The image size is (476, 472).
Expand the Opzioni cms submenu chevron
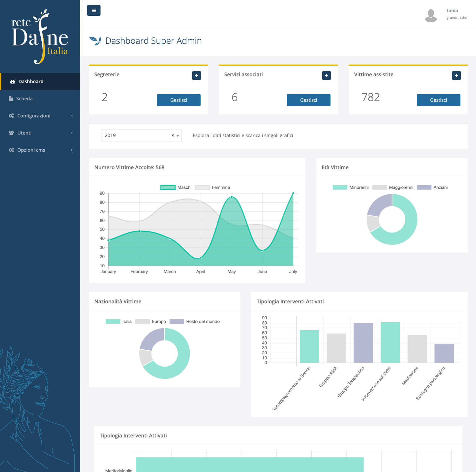tap(72, 150)
